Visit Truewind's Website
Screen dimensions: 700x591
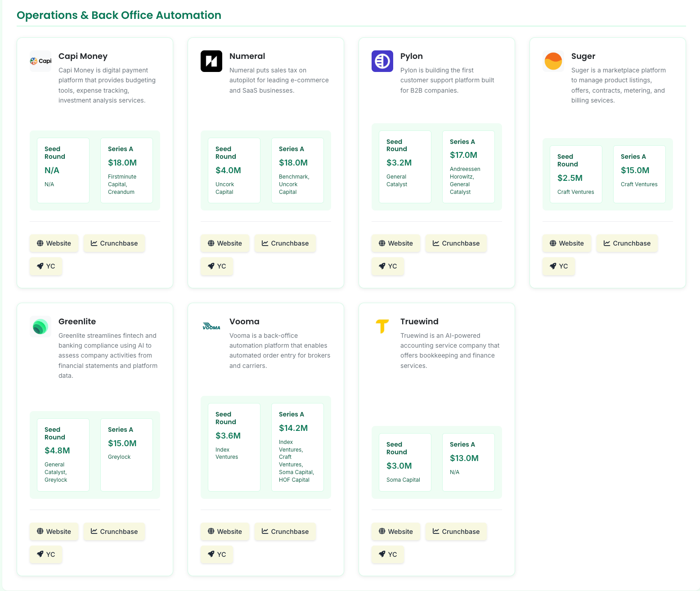pyautogui.click(x=396, y=532)
